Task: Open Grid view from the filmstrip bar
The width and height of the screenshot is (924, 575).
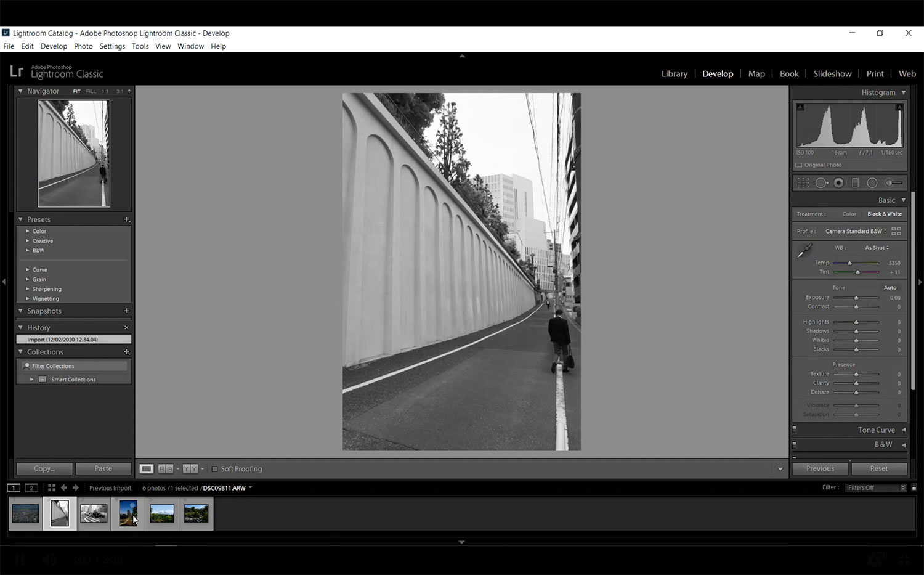Action: coord(52,487)
